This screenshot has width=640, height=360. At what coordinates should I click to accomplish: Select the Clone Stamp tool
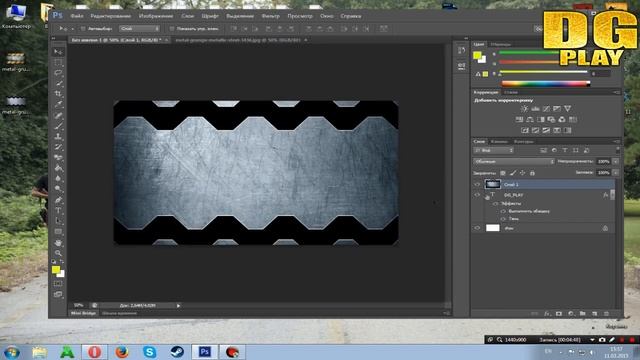tap(58, 137)
